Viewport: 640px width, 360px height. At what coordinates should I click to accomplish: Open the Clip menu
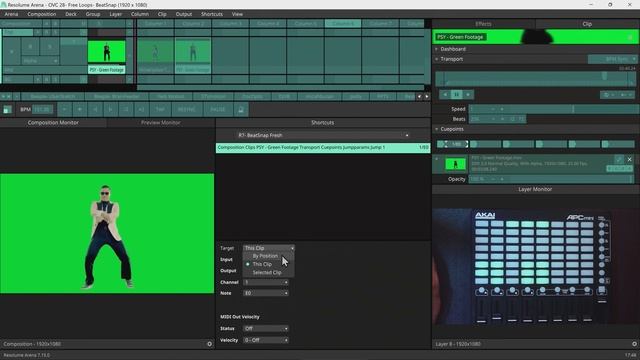pyautogui.click(x=162, y=14)
